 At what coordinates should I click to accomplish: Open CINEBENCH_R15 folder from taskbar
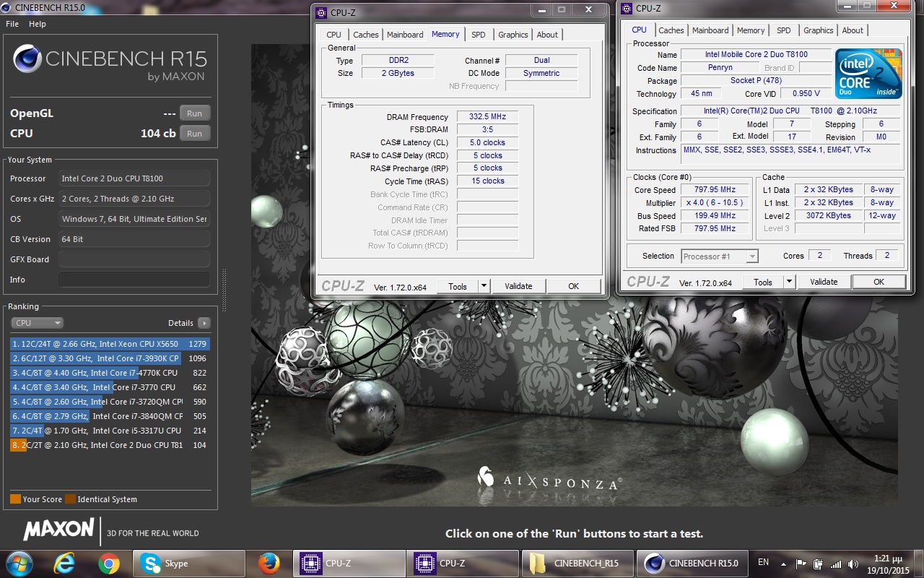click(x=577, y=564)
